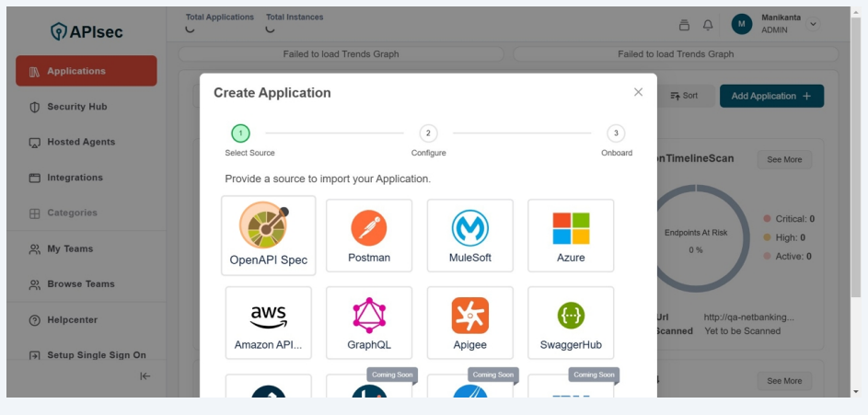Click the Active: 0 legend entry

(x=787, y=257)
